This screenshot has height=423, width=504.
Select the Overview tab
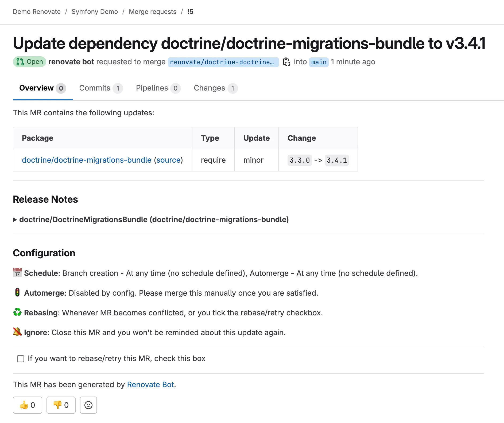point(42,88)
